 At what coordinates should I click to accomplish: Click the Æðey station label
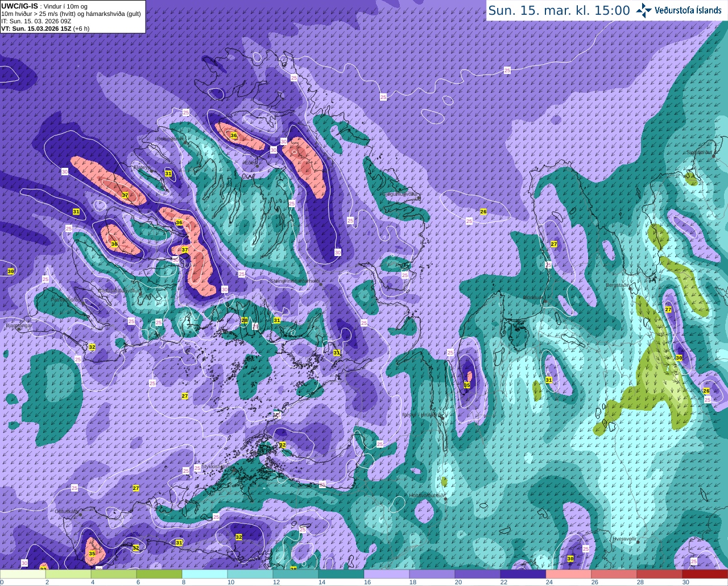(251, 162)
